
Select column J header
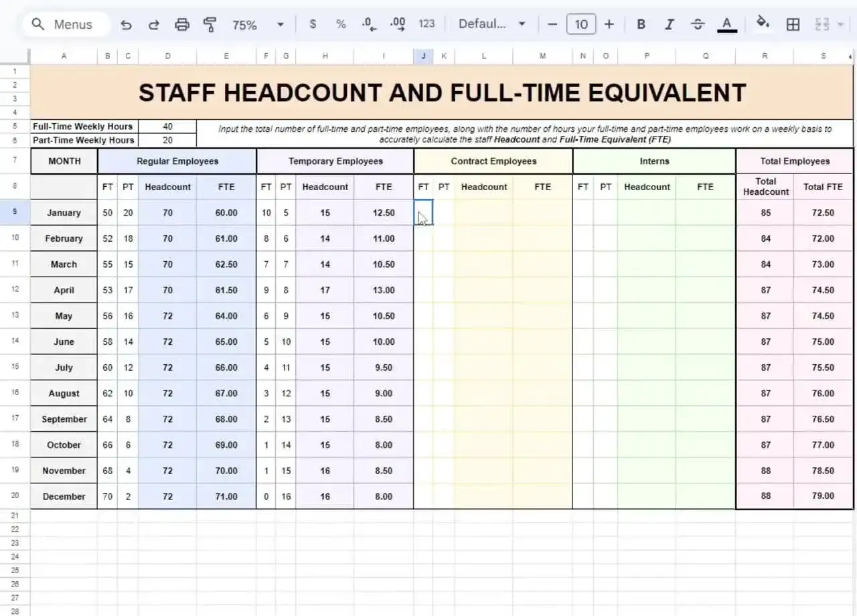(x=423, y=56)
